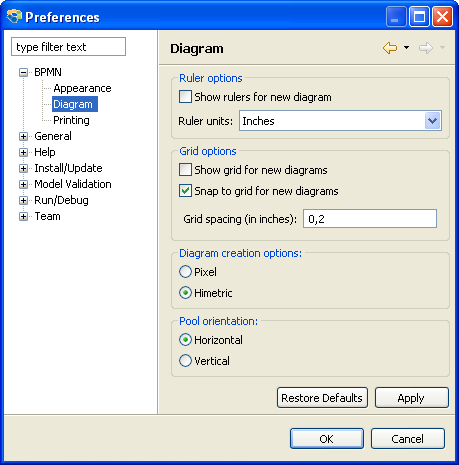
Task: Open the back history dropdown arrow
Action: tap(406, 48)
